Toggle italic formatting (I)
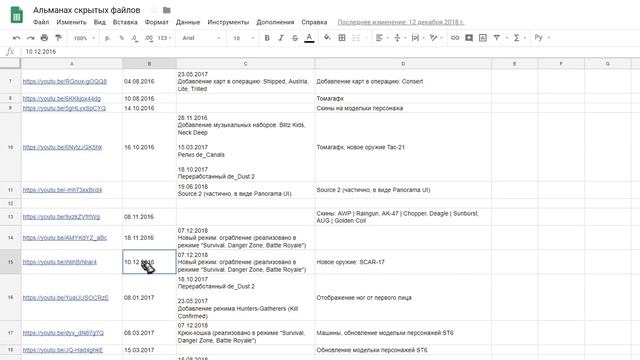640x360 pixels. click(281, 38)
